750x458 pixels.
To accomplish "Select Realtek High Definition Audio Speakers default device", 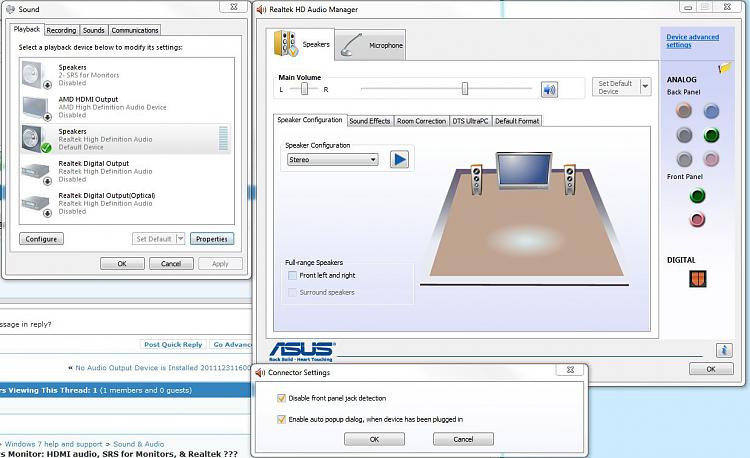I will tap(127, 139).
